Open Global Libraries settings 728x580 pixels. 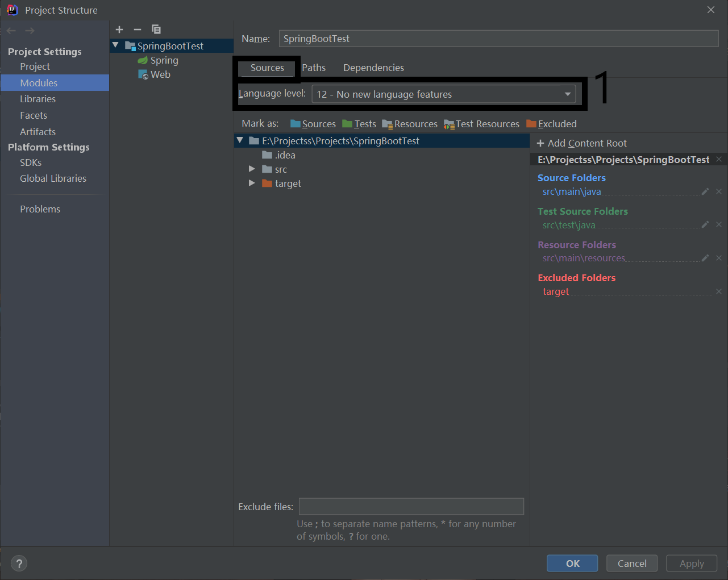[x=55, y=178]
